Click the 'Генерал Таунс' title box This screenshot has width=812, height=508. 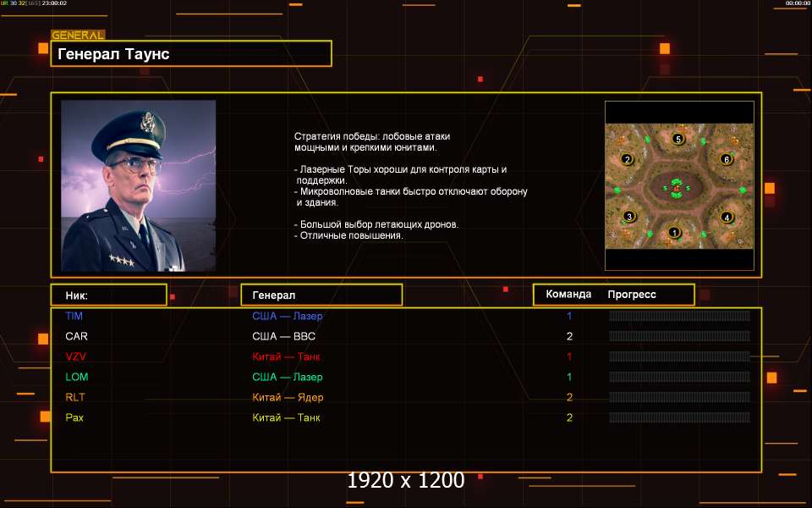[191, 53]
